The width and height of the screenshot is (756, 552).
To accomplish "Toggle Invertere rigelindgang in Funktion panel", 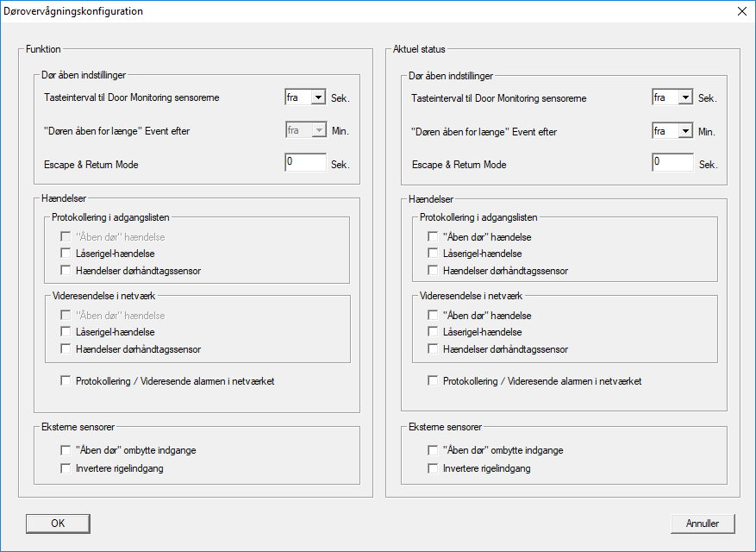I will [x=66, y=468].
